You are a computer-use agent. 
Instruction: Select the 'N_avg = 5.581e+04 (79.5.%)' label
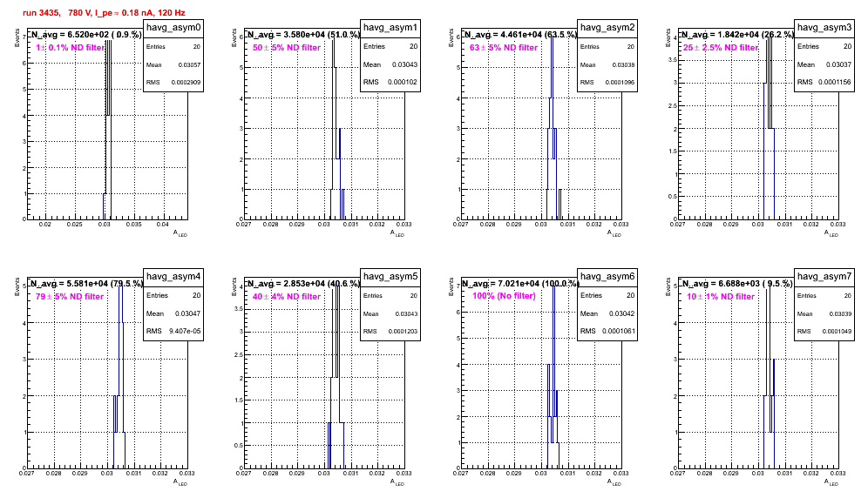point(86,283)
